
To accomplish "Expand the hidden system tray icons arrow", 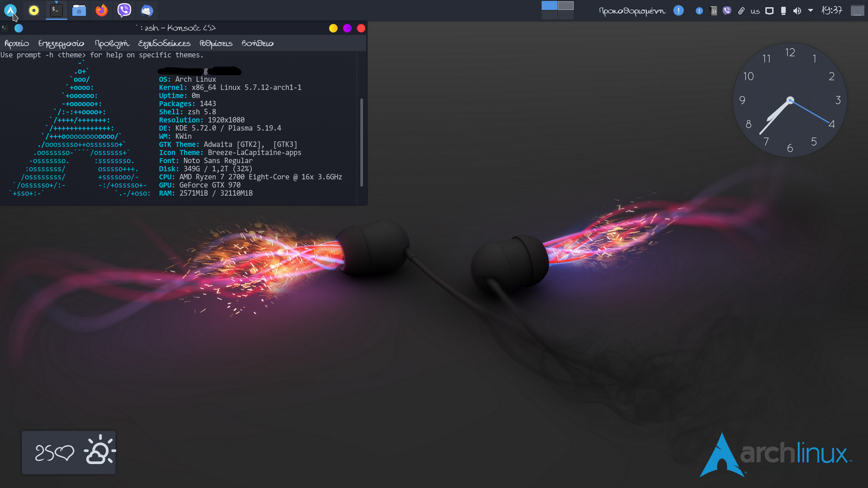I will pos(810,10).
